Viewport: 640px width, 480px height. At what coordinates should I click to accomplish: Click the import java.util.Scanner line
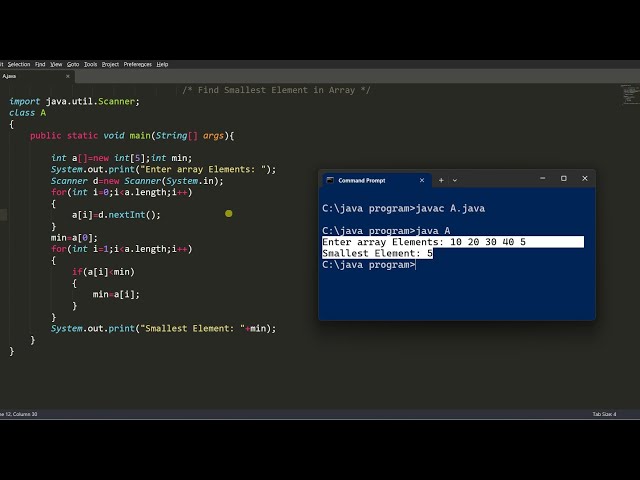[x=74, y=101]
